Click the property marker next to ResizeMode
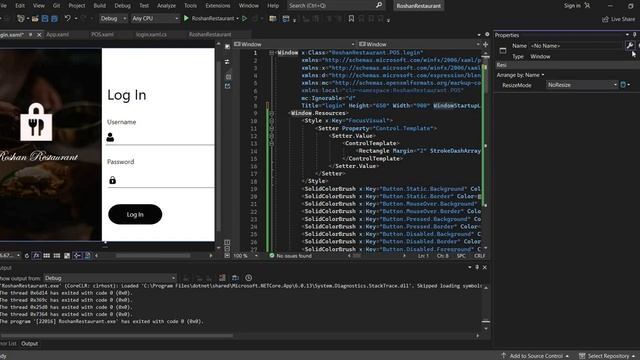This screenshot has width=640, height=360. click(623, 85)
